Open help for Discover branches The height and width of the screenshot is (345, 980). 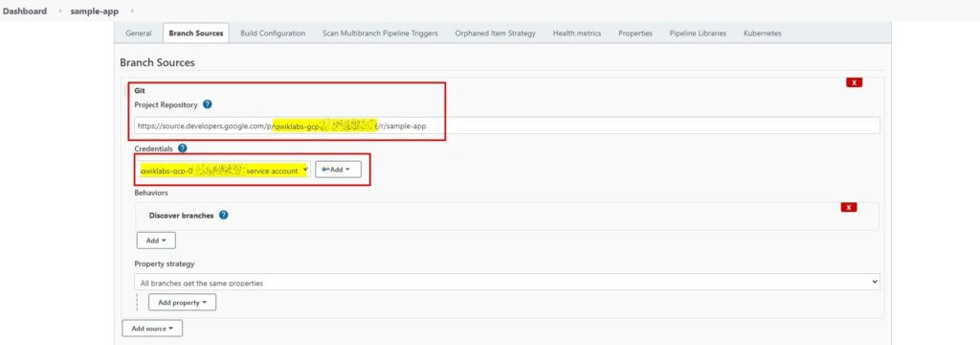pos(224,215)
